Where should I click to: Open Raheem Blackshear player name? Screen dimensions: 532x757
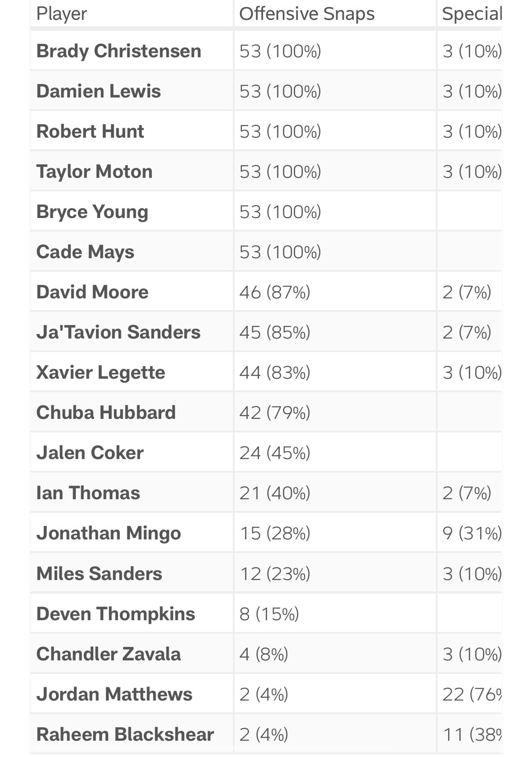(x=125, y=734)
